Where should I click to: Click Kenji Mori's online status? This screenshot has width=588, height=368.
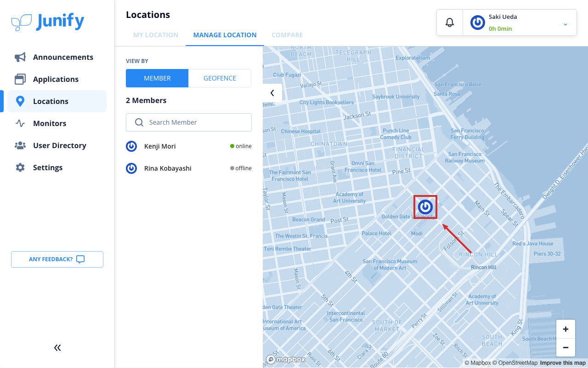(241, 146)
